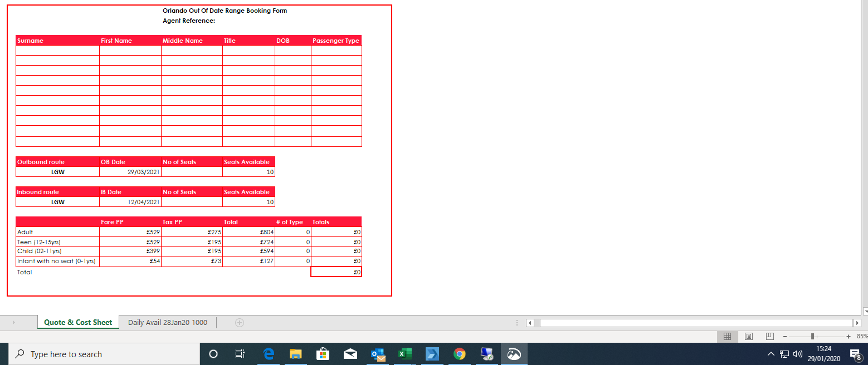The width and height of the screenshot is (868, 365).
Task: Select LGW under Outbound route
Action: click(57, 172)
